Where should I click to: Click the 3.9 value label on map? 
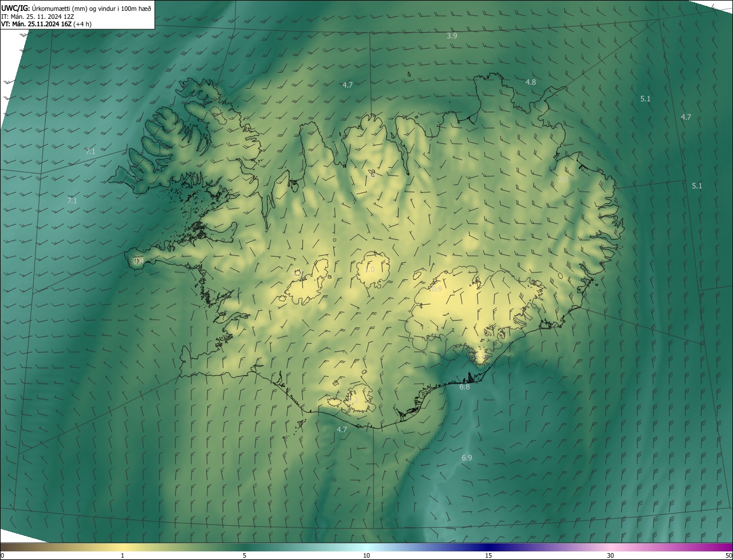(452, 36)
